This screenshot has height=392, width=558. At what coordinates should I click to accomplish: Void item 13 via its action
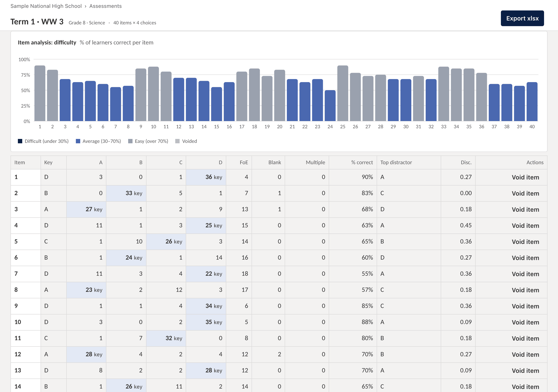525,371
